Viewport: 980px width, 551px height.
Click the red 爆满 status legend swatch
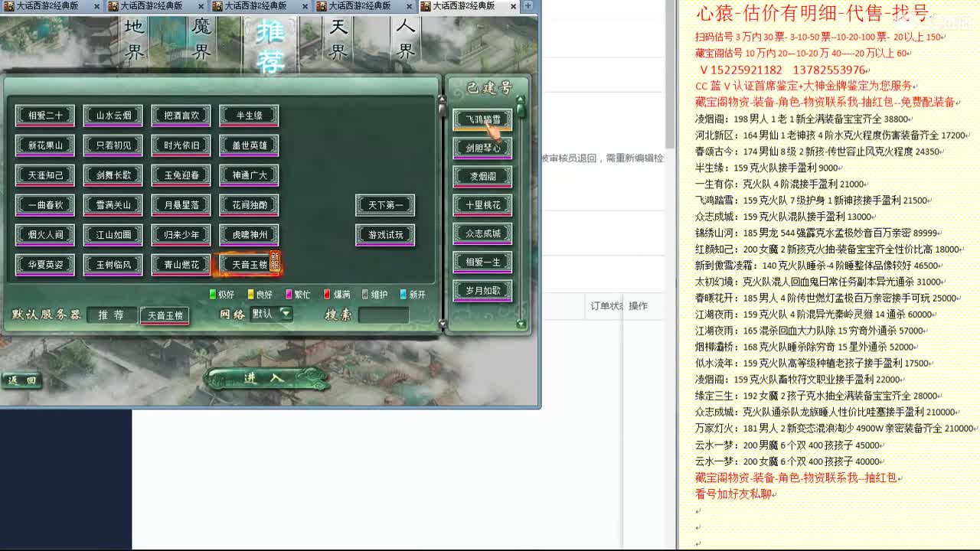(x=327, y=294)
